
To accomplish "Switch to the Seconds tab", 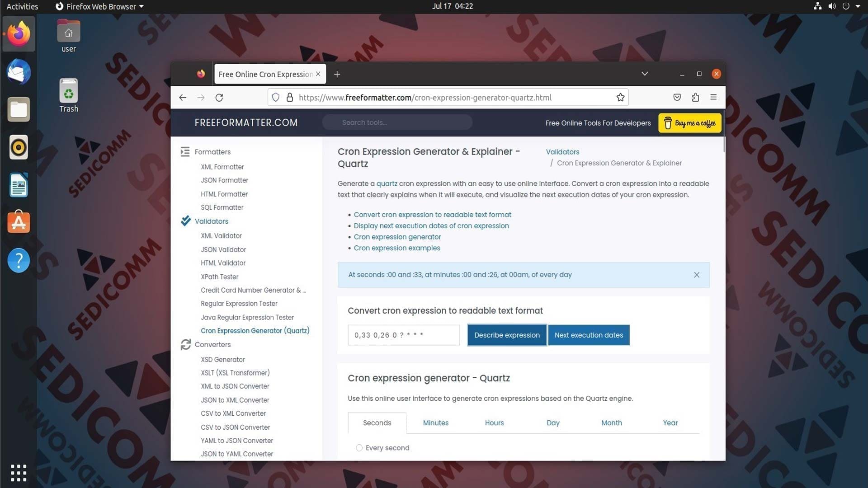I will [x=377, y=423].
